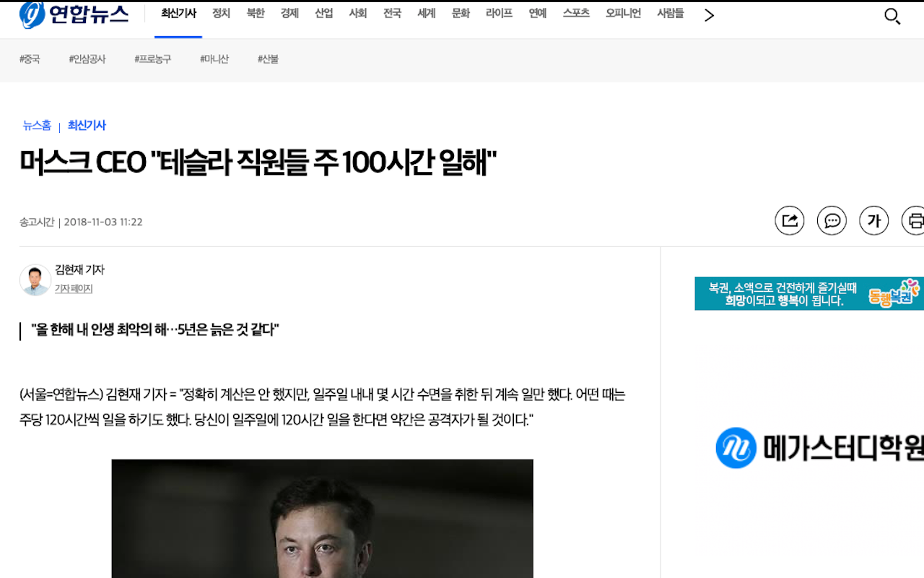Open the 라이프 menu item

click(499, 14)
